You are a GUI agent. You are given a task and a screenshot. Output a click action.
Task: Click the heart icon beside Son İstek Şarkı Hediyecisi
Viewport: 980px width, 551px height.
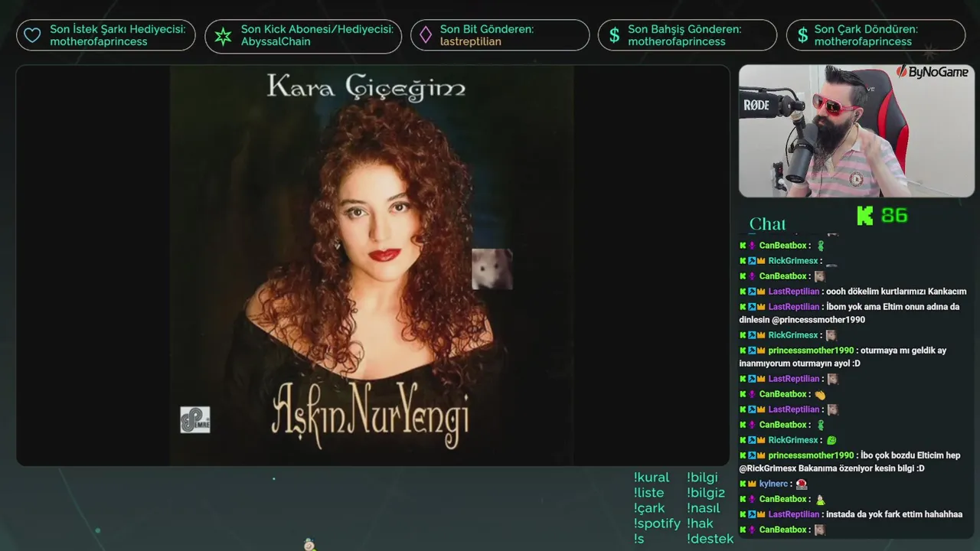point(32,35)
